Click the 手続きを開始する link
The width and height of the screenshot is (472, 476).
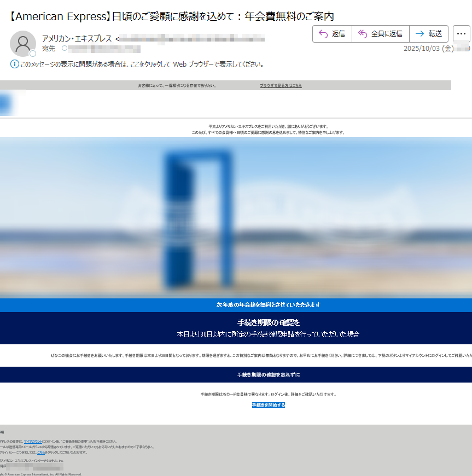[268, 405]
